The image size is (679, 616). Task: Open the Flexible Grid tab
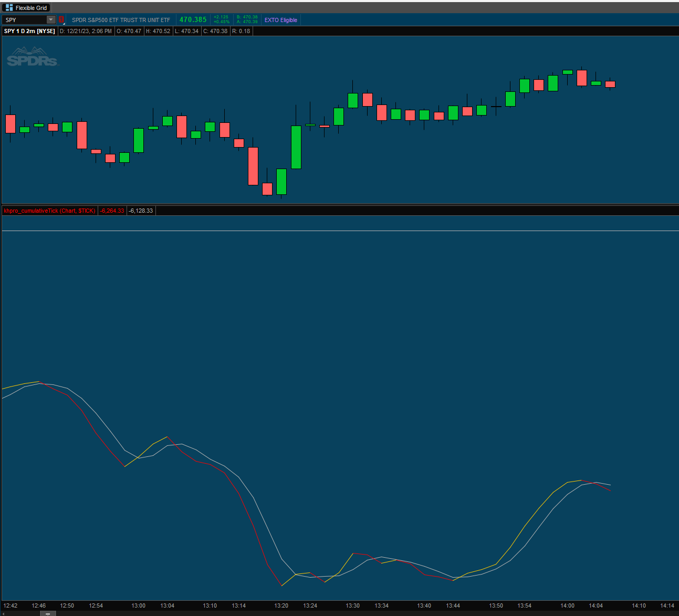[x=31, y=8]
